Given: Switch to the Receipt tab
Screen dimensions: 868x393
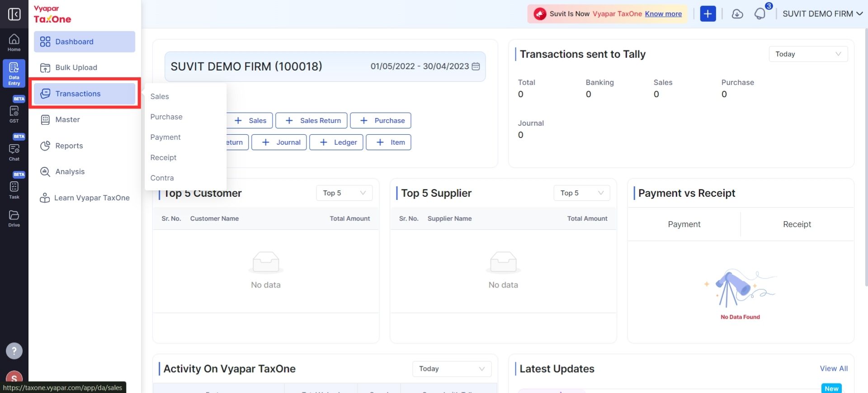Looking at the screenshot, I should tap(797, 224).
